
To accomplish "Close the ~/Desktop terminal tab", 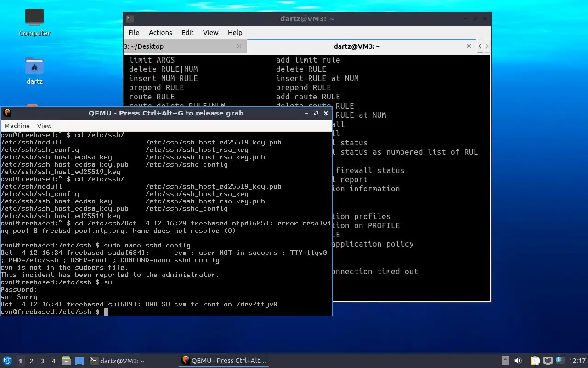I will [239, 46].
